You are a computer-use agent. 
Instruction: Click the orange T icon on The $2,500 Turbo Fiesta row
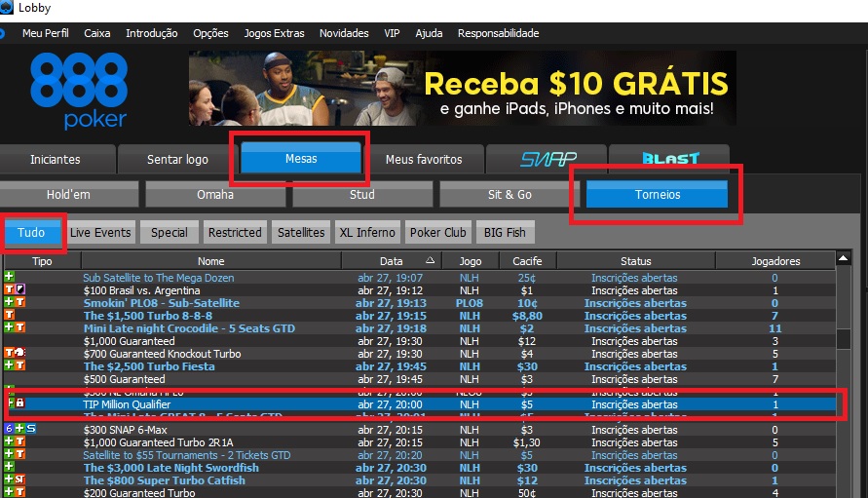point(19,365)
